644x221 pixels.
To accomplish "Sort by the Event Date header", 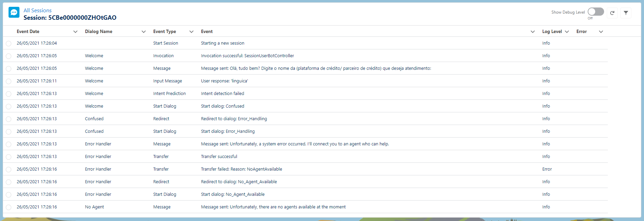I will 28,32.
